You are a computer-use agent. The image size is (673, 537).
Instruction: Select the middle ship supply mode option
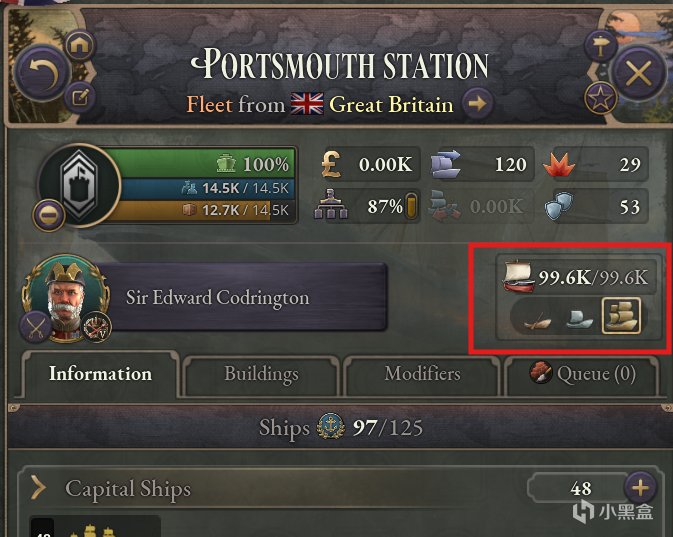(x=580, y=317)
